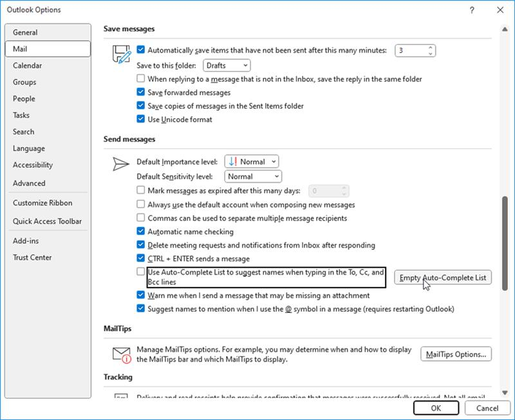
Task: Open Quick Access Toolbar settings
Action: (48, 221)
